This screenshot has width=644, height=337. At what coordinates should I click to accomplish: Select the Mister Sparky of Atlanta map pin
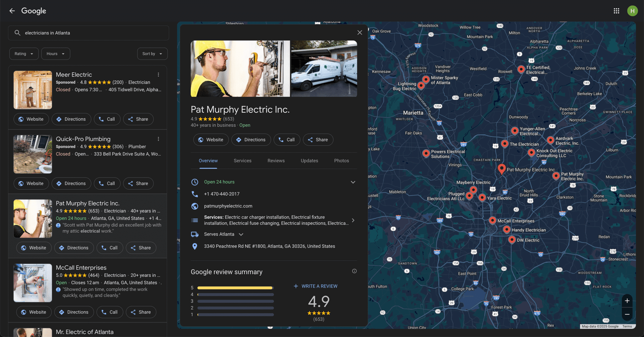426,79
